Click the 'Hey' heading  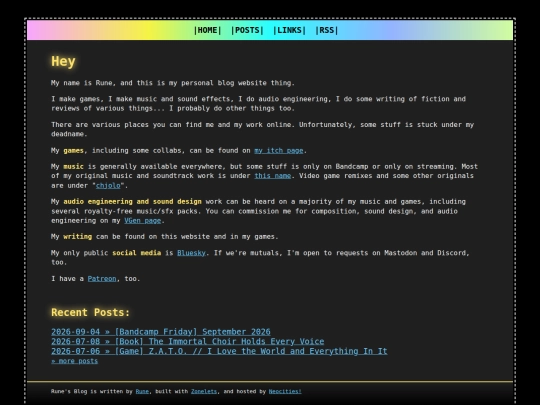63,62
